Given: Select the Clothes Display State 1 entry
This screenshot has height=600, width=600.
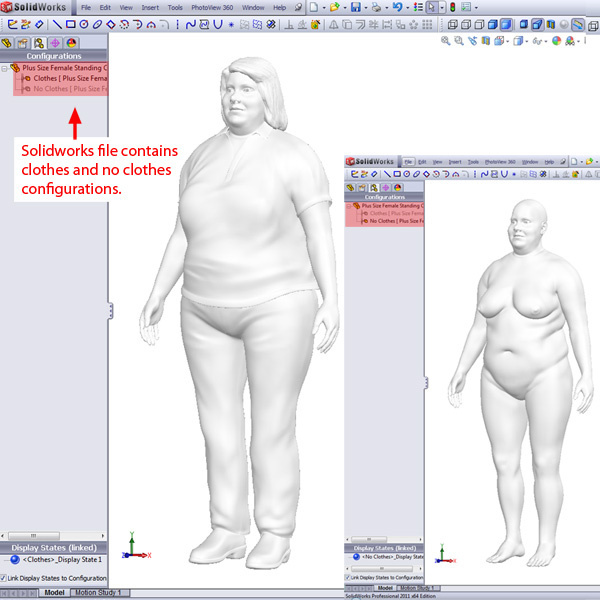Looking at the screenshot, I should click(60, 561).
